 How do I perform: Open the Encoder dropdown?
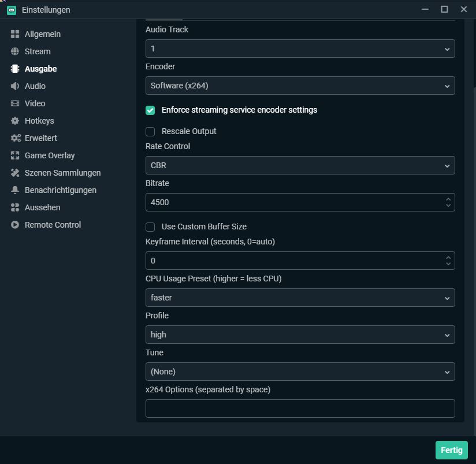pyautogui.click(x=300, y=86)
